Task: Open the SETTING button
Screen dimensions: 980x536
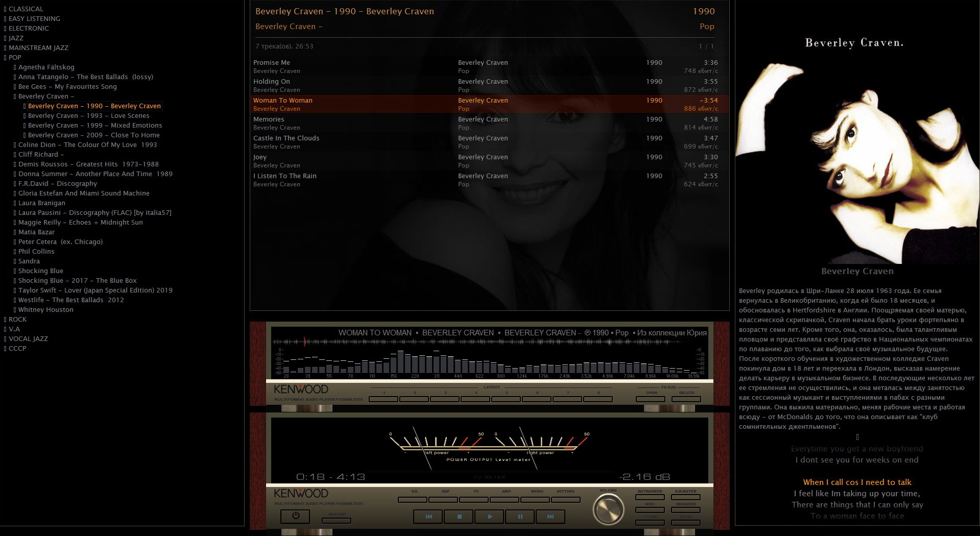Action: pos(566,500)
